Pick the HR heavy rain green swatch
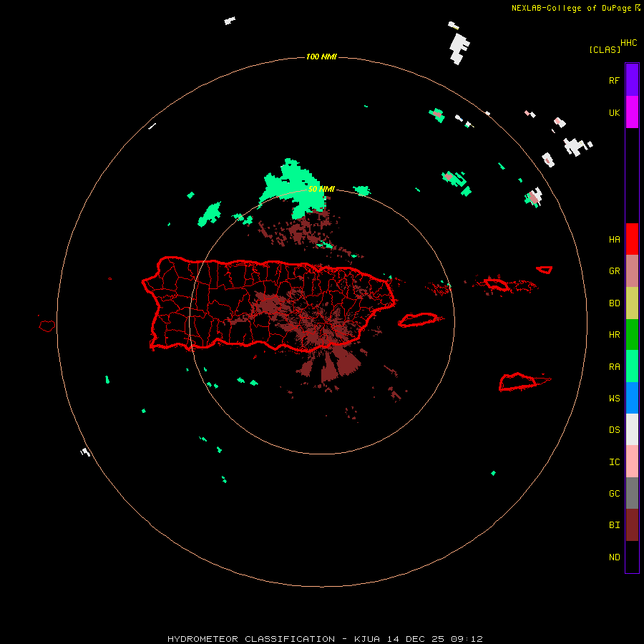The height and width of the screenshot is (644, 644). (x=632, y=335)
